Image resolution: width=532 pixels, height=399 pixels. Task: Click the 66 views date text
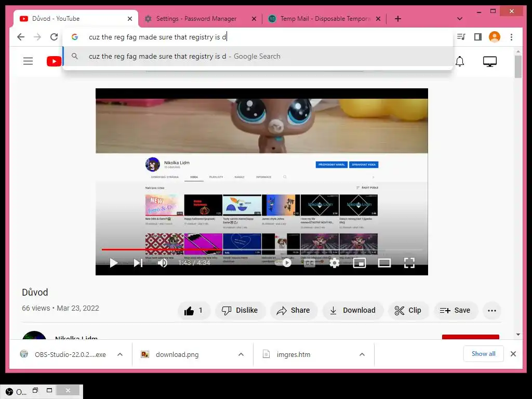coord(60,308)
